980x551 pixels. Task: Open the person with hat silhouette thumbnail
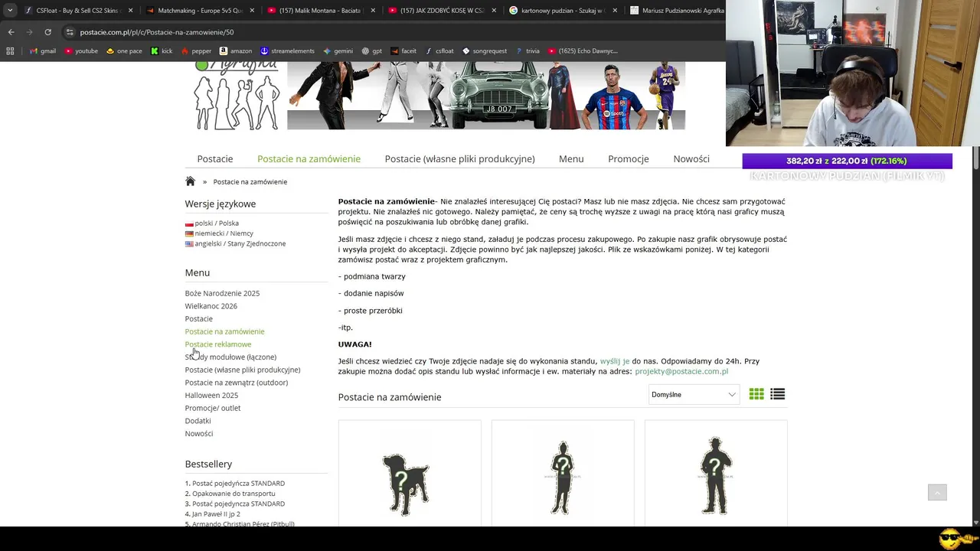tap(716, 476)
